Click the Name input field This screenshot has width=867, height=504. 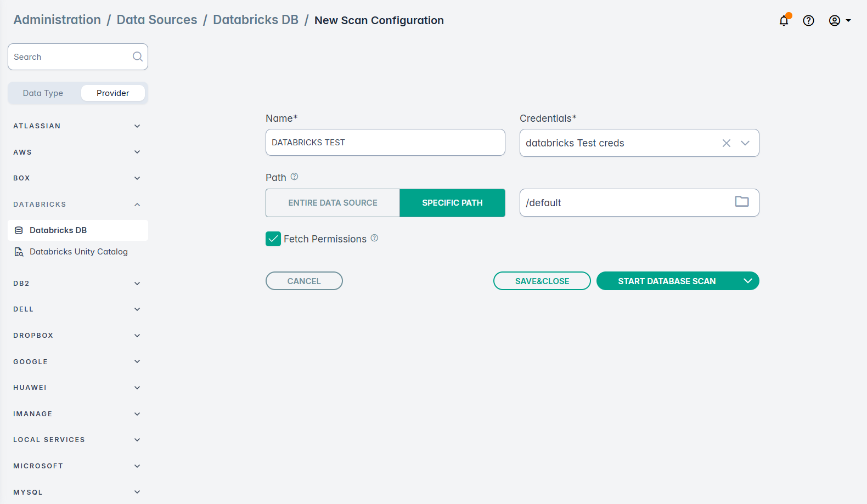[x=385, y=143]
